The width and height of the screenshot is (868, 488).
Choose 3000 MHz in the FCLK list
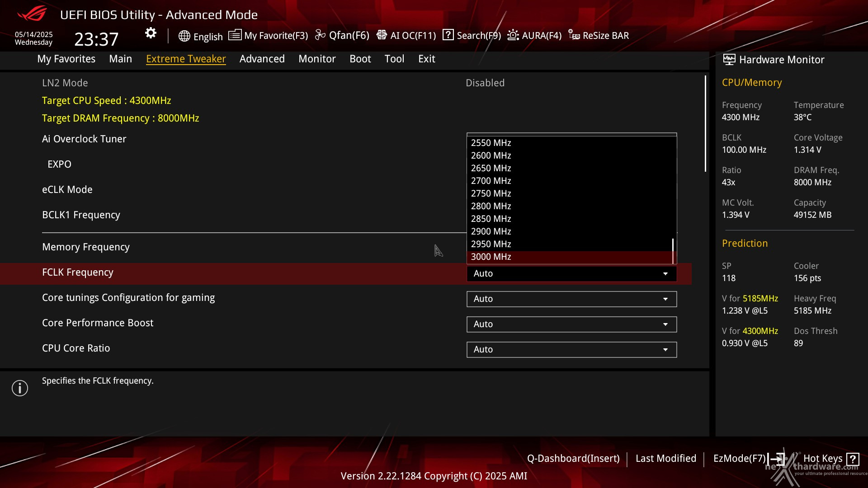pos(570,257)
